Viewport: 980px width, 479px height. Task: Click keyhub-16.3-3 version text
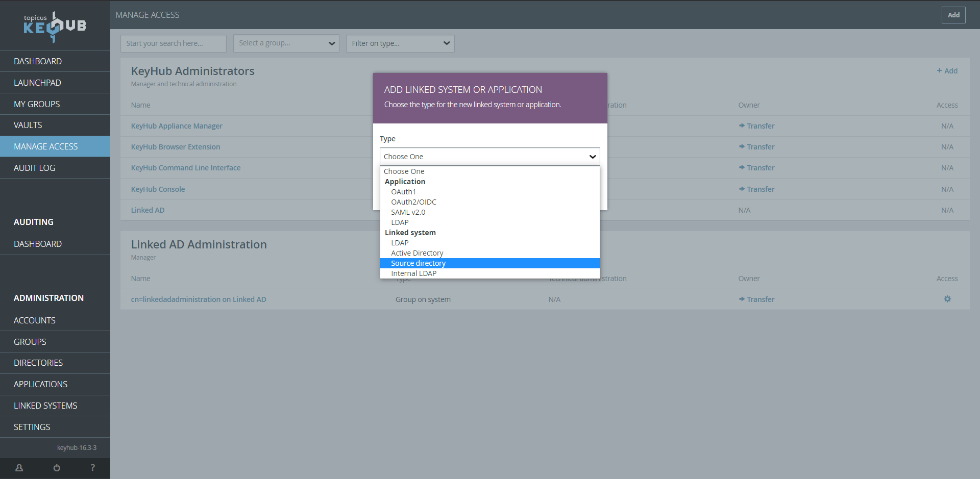(77, 448)
